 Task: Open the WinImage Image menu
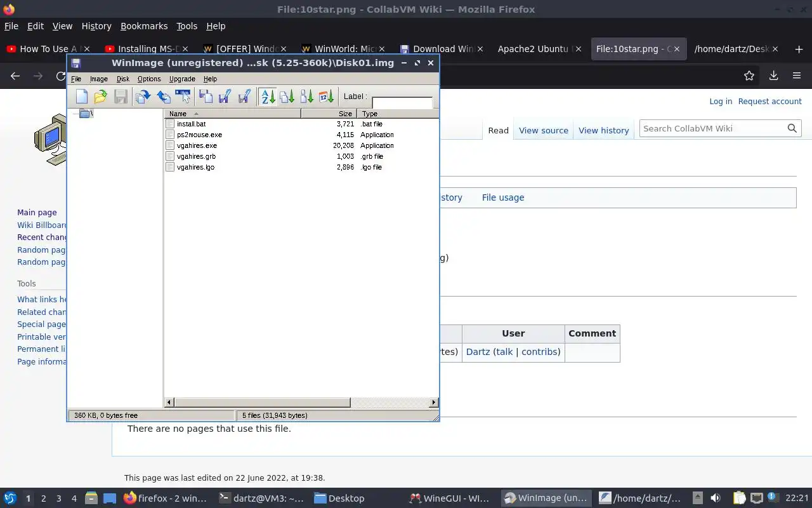tap(98, 79)
